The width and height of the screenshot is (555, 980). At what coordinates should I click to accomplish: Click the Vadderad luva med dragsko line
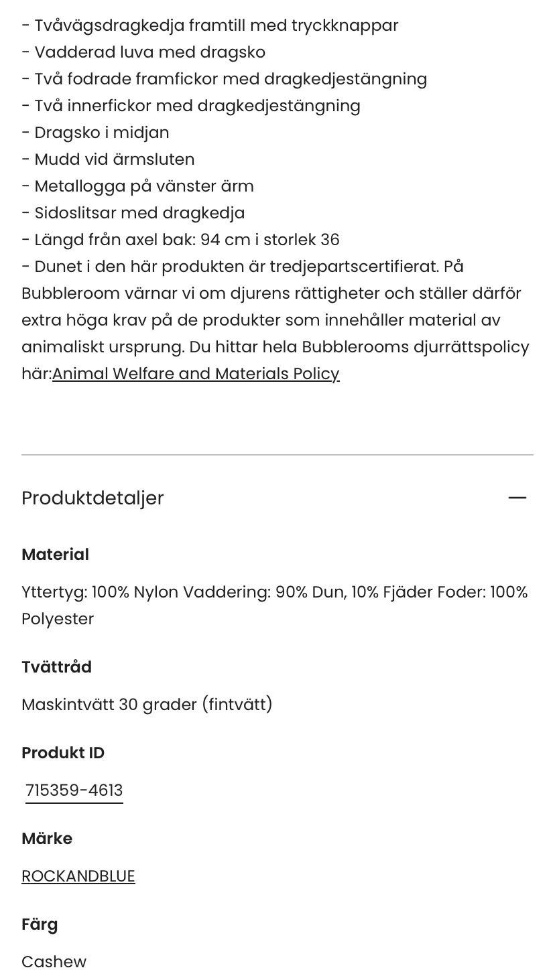143,52
